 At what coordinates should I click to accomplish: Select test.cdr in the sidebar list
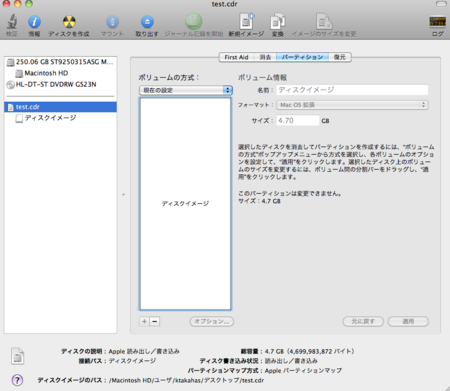pyautogui.click(x=60, y=107)
